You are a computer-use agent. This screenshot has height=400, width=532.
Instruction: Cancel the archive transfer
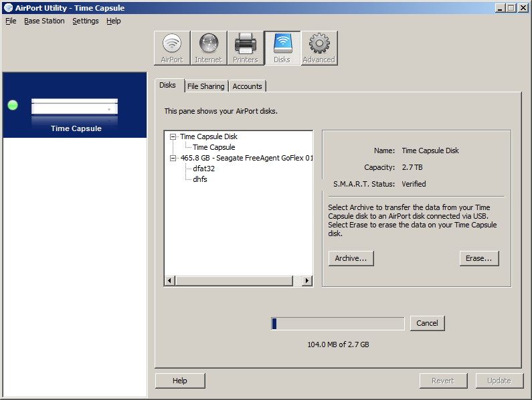(x=427, y=323)
